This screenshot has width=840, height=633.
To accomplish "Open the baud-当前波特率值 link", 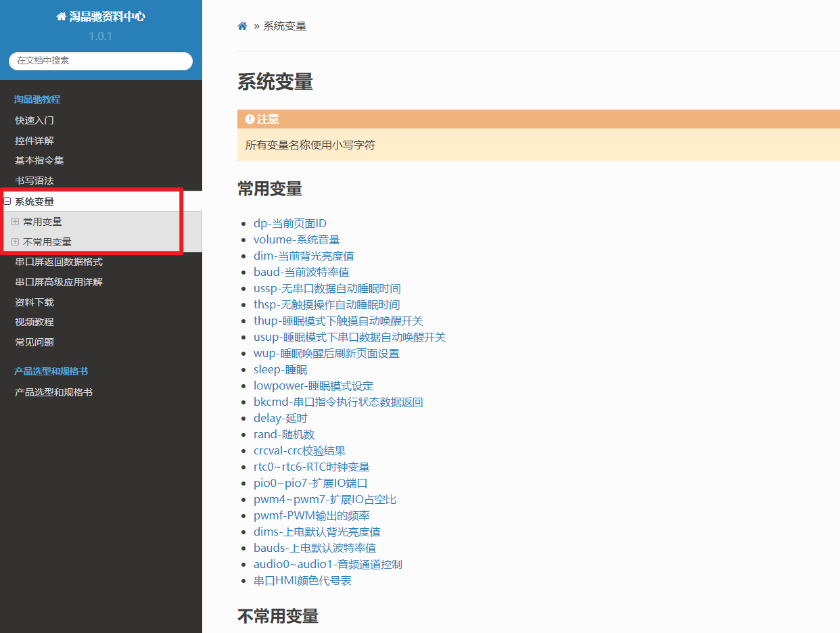I will click(301, 273).
